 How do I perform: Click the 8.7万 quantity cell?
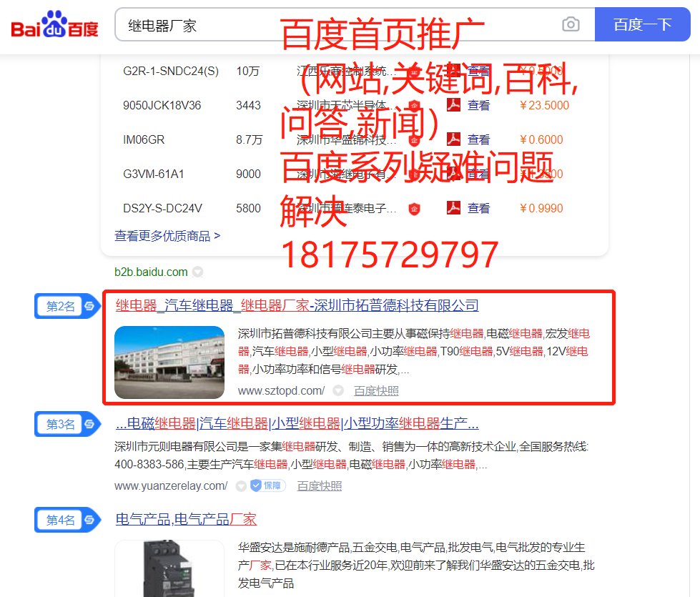pyautogui.click(x=249, y=139)
